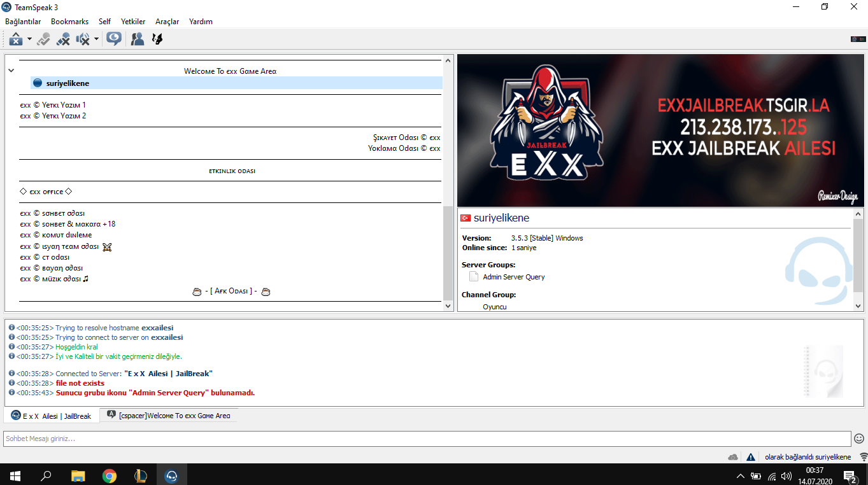Click the disconnect from server toolbar icon
The image size is (868, 485).
point(16,39)
